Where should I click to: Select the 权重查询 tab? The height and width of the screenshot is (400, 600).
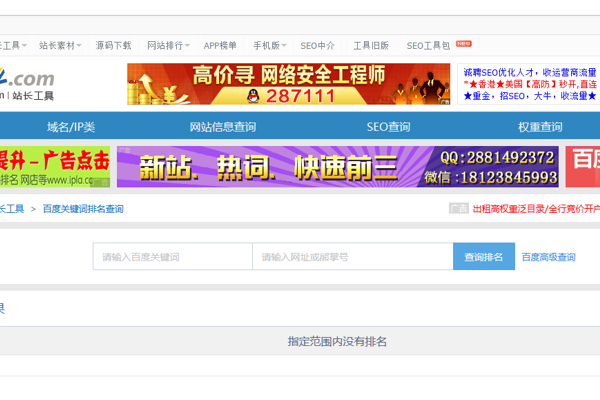click(x=540, y=127)
